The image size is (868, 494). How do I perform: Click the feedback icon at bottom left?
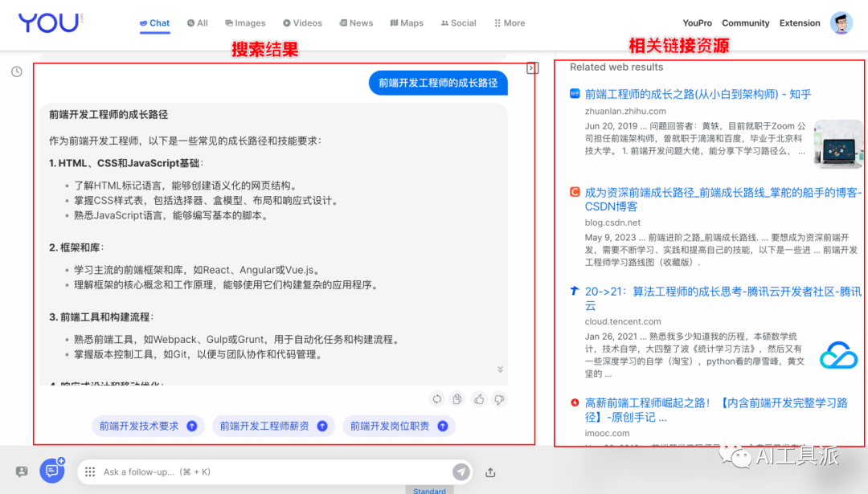click(x=22, y=472)
